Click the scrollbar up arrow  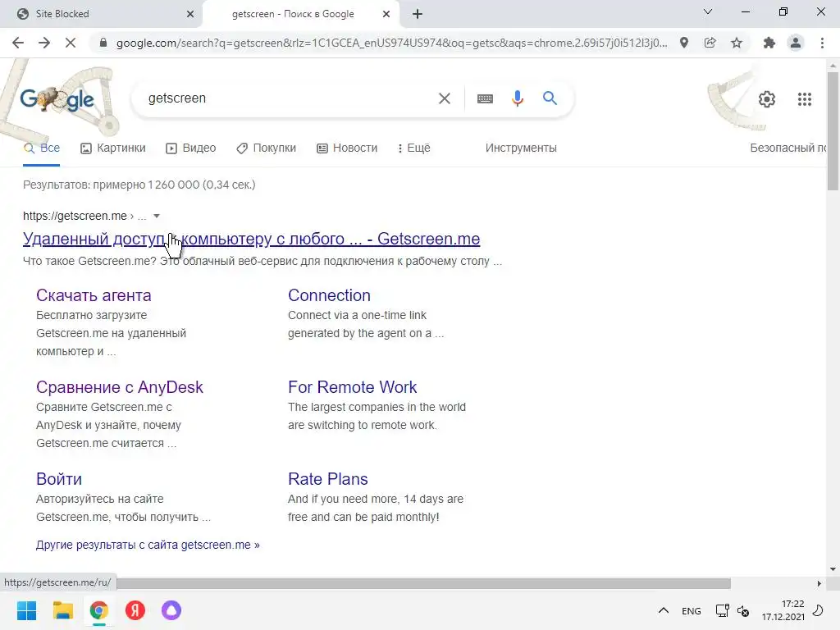(x=833, y=66)
